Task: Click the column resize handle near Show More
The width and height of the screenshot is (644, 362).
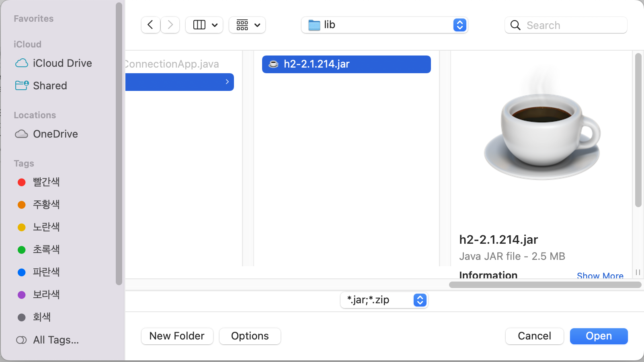Action: point(638,272)
